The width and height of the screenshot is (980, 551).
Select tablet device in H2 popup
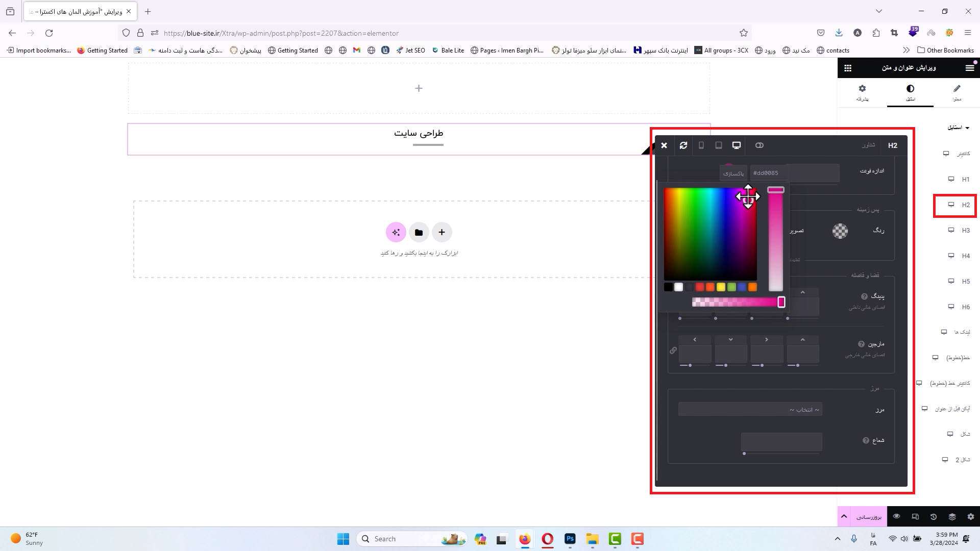pyautogui.click(x=719, y=145)
